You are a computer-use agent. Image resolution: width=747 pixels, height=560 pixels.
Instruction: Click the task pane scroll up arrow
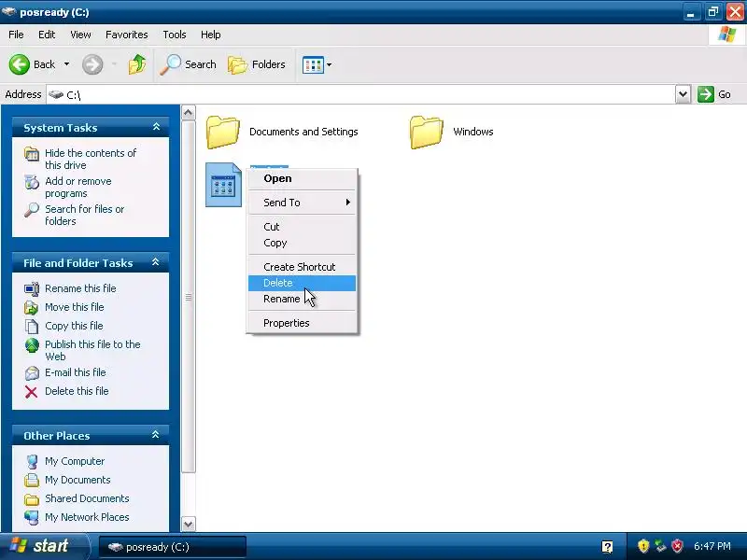[x=189, y=113]
